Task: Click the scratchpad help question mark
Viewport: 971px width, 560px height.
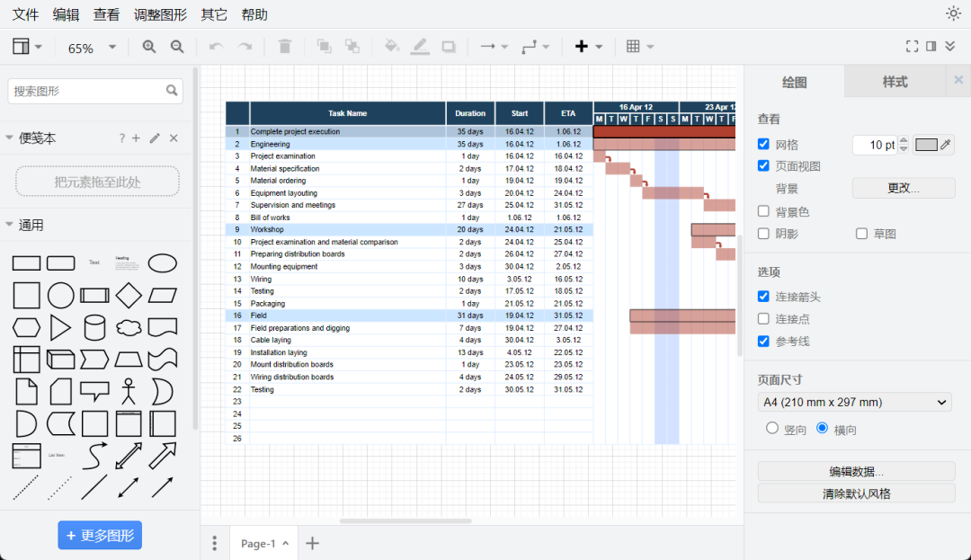Action: click(122, 138)
